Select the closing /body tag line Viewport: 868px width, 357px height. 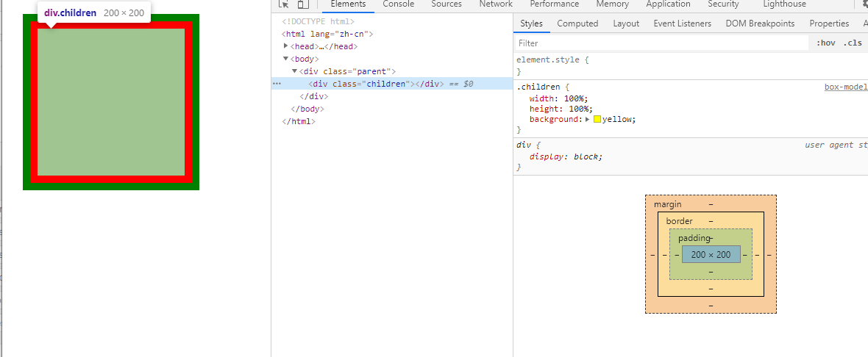[x=307, y=109]
